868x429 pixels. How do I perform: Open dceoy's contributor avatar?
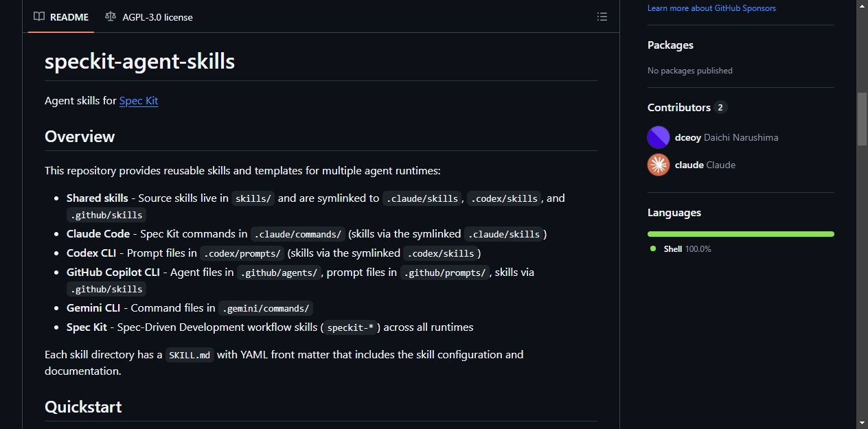tap(659, 137)
